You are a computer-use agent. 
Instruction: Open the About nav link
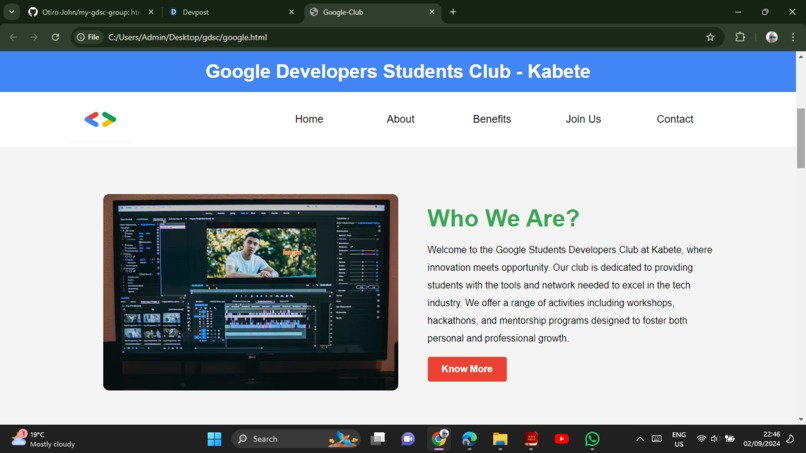coord(400,119)
